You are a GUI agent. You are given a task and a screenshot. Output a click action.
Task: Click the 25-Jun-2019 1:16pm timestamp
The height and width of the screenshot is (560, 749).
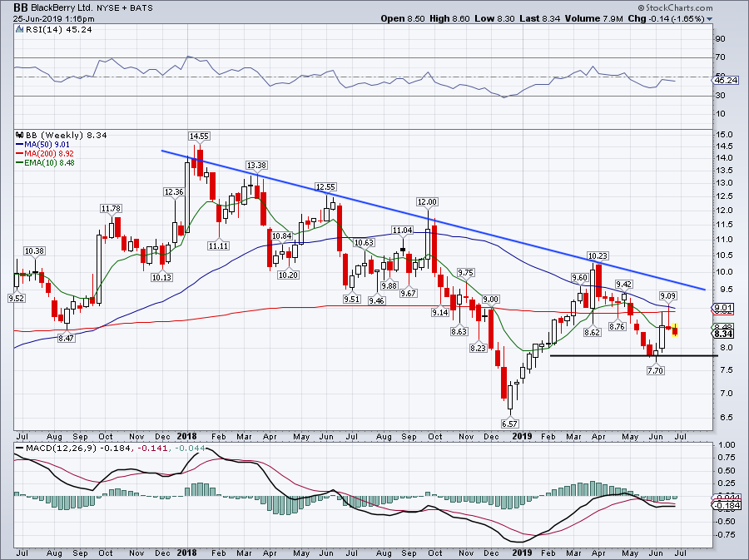pyautogui.click(x=53, y=19)
